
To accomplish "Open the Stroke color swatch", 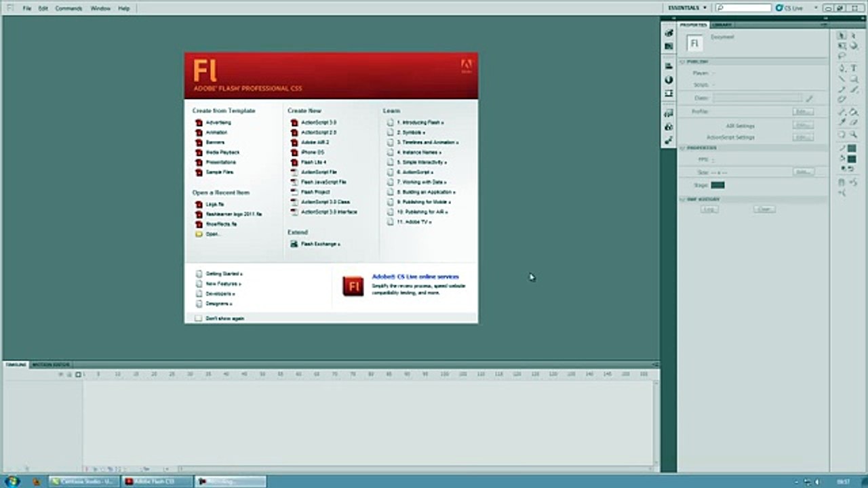I will click(x=852, y=148).
